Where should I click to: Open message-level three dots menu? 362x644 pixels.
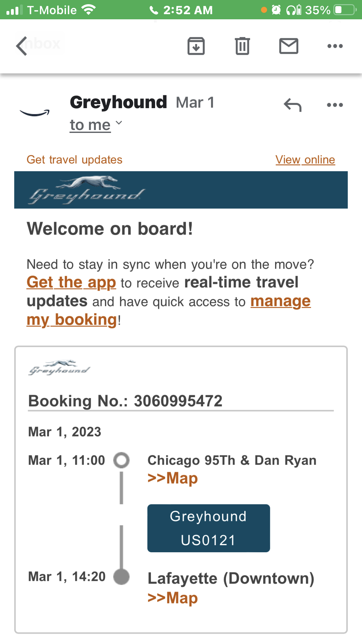point(335,105)
